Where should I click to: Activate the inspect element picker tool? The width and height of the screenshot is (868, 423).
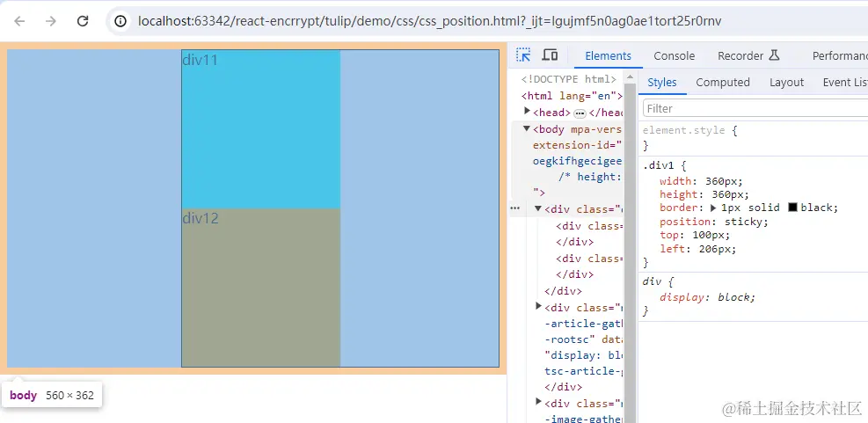(x=523, y=55)
